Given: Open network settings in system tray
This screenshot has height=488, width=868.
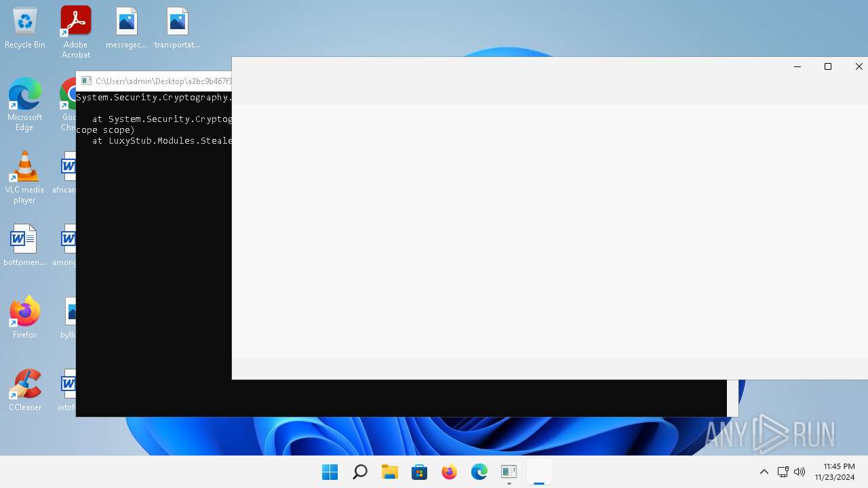Looking at the screenshot, I should tap(783, 472).
